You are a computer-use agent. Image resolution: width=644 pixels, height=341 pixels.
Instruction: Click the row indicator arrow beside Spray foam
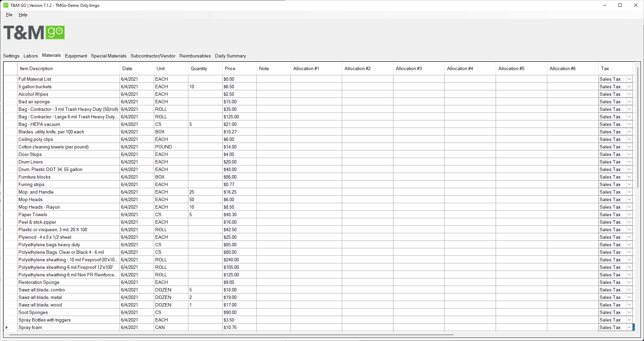(7, 327)
